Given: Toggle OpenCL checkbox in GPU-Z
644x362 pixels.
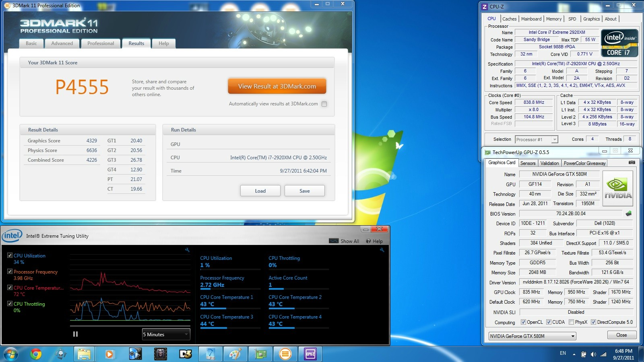Looking at the screenshot, I should click(523, 322).
